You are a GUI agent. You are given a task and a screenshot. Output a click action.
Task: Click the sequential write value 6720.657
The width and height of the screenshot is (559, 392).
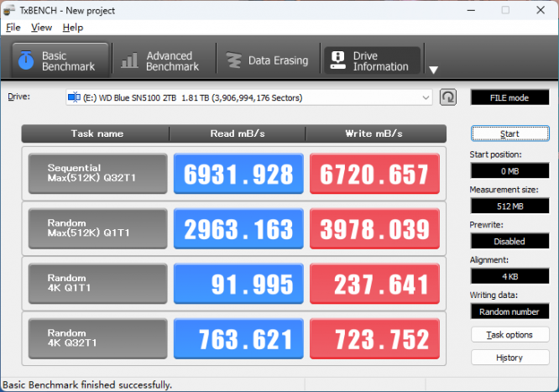click(374, 174)
